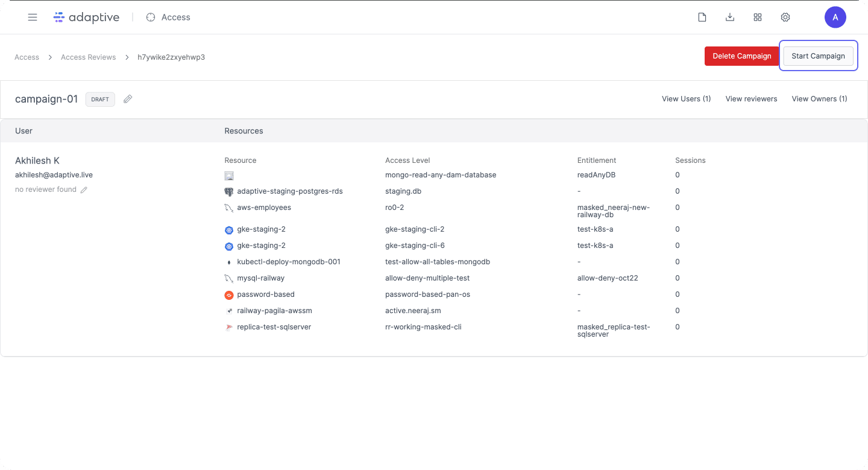Click the orange icon beside password-based
Viewport: 868px width, 470px height.
[x=229, y=295]
